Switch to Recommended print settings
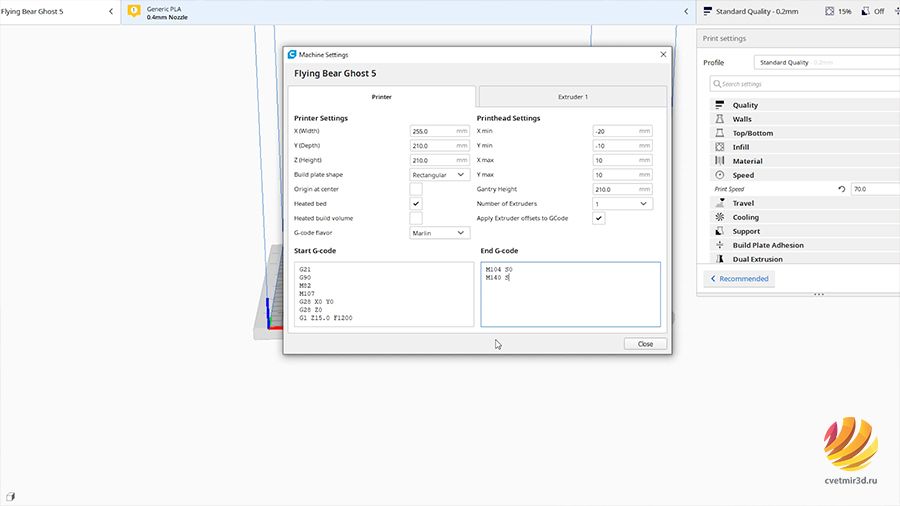 click(739, 278)
